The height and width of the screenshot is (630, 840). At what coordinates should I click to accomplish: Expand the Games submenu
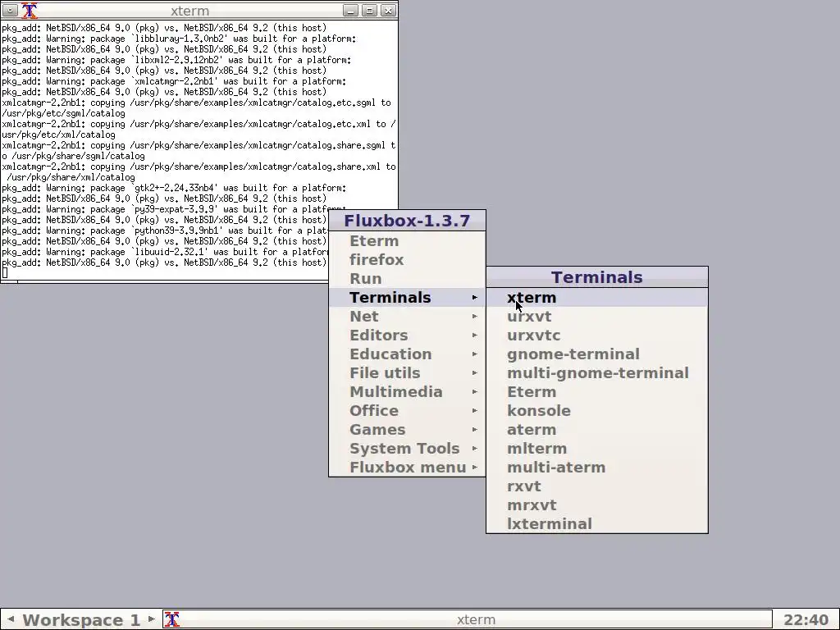(x=407, y=430)
